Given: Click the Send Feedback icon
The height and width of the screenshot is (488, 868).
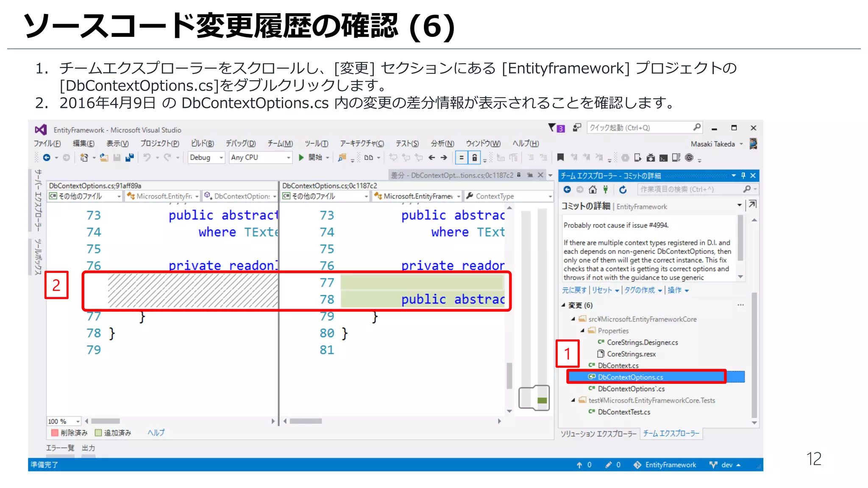Looking at the screenshot, I should coord(576,128).
